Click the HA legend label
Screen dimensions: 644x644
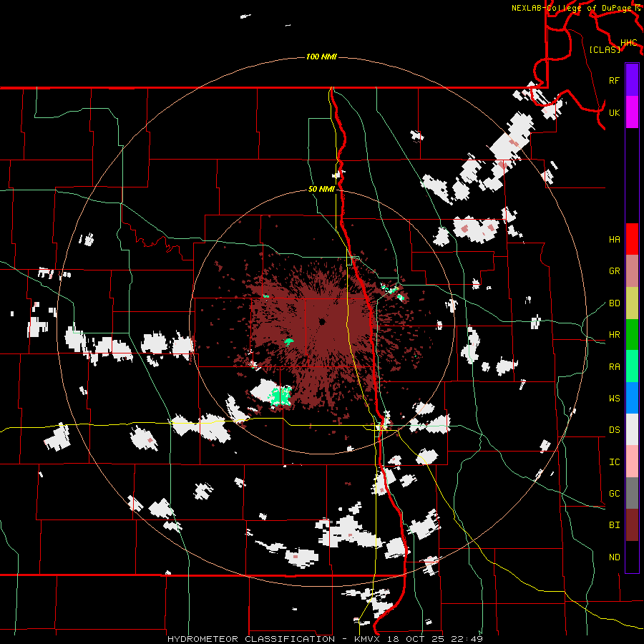tap(615, 239)
